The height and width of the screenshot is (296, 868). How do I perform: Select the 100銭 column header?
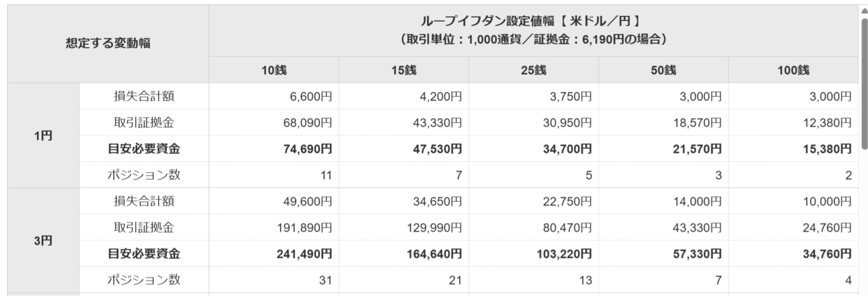point(793,70)
